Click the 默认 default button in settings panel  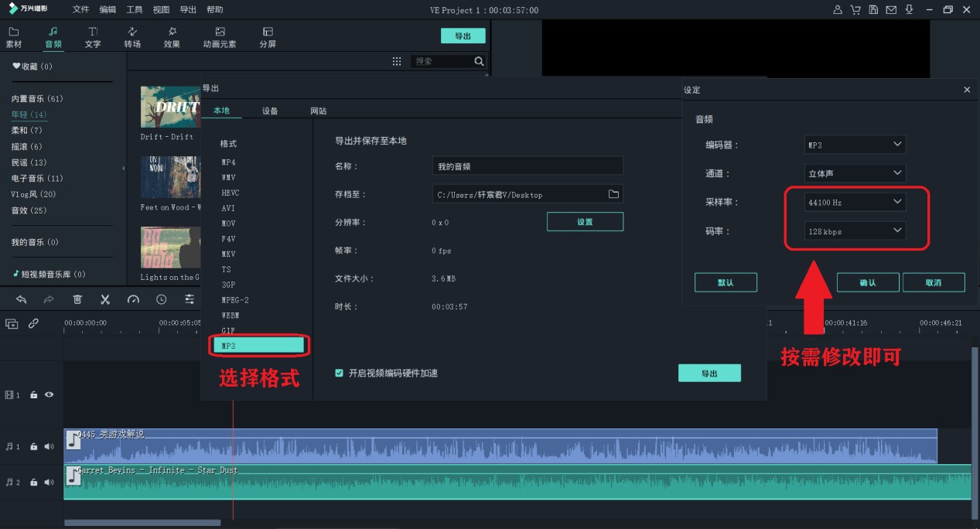(x=725, y=282)
